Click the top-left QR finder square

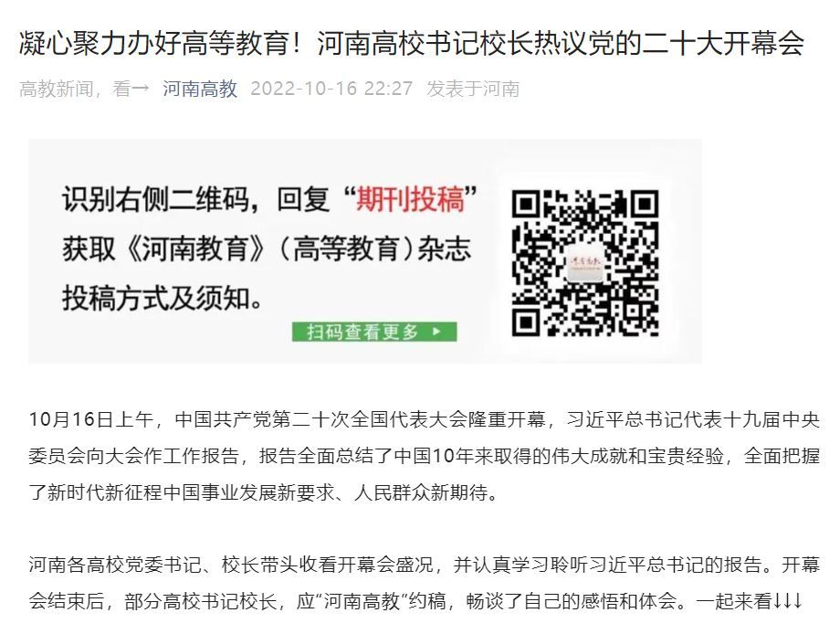click(526, 204)
